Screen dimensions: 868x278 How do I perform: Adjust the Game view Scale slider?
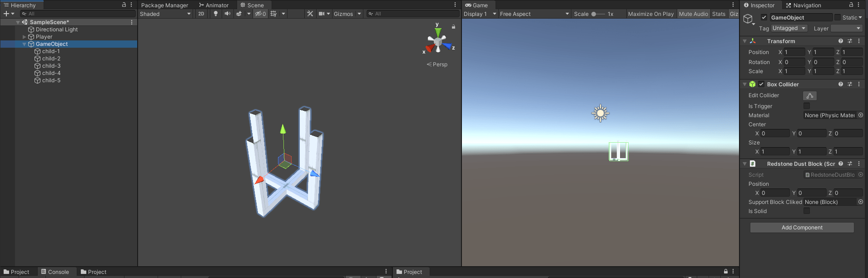pyautogui.click(x=598, y=14)
